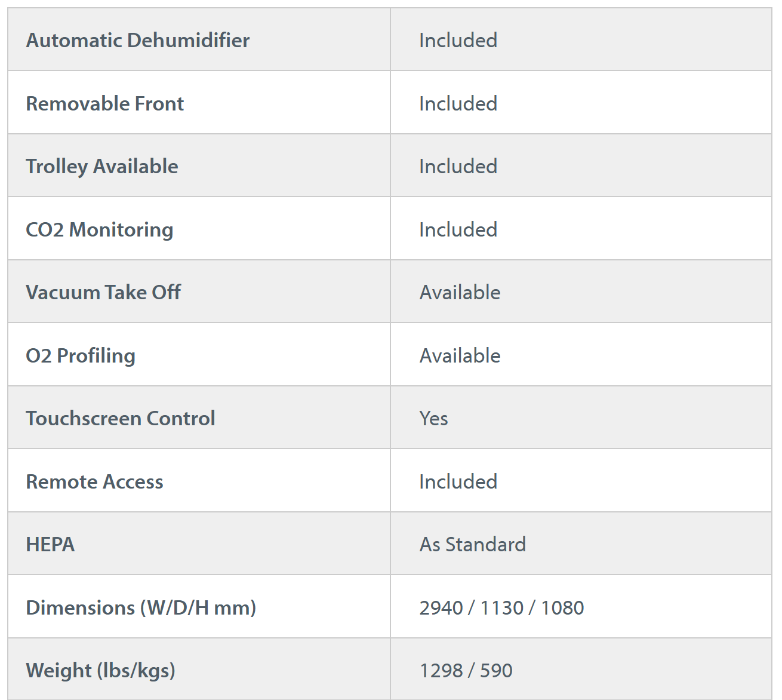This screenshot has height=700, width=782.
Task: Click the Trolley Available label
Action: pos(102,166)
